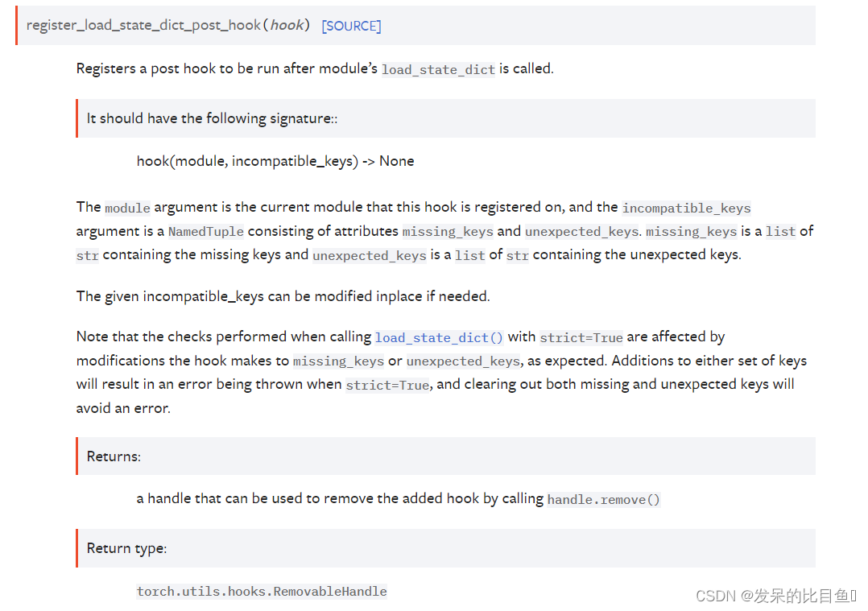Viewport: 868px width, 611px height.
Task: Click the register_load_state_dict_post_hook method name
Action: click(143, 26)
